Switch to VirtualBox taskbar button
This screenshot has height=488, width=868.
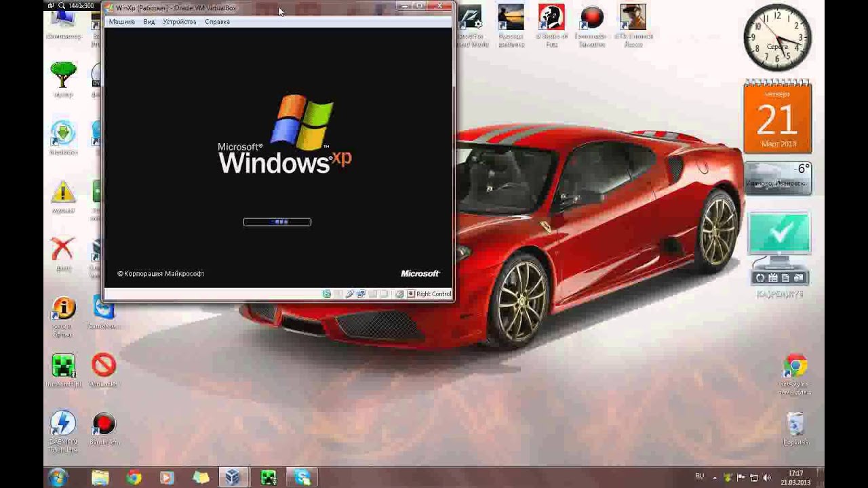[x=233, y=478]
